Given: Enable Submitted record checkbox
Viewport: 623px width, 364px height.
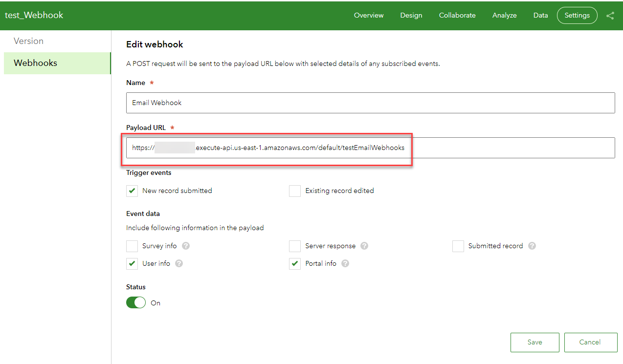Looking at the screenshot, I should [458, 246].
